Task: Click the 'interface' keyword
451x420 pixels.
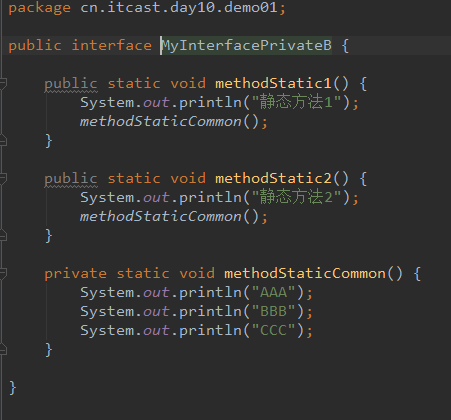Action: (x=112, y=45)
